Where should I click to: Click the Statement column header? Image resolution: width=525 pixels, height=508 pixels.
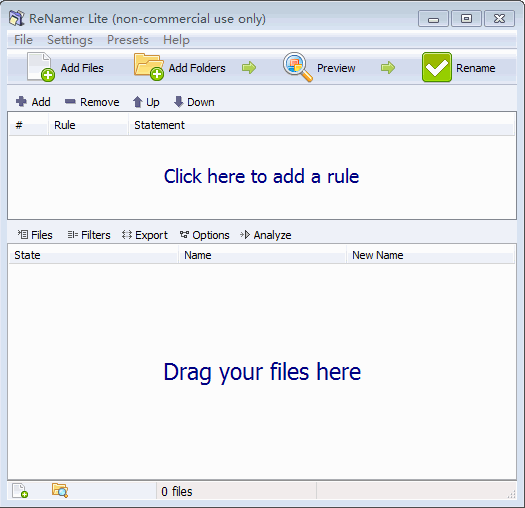pos(321,125)
